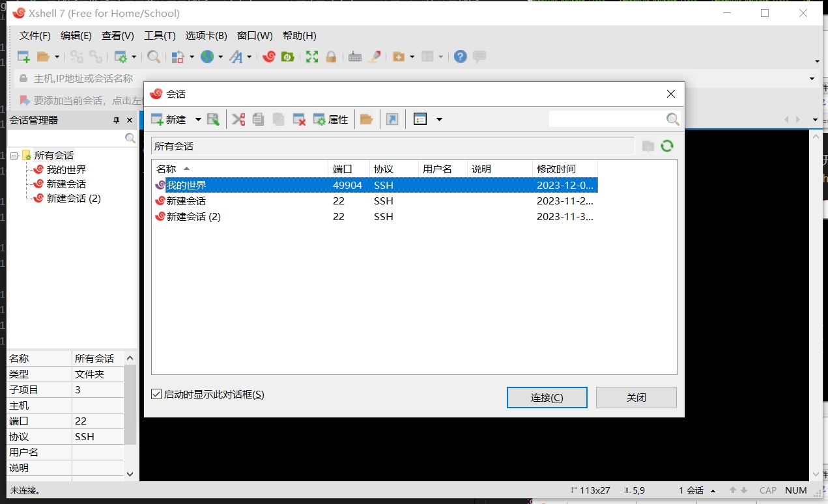
Task: Click the 属性 properties button in Sessions dialog
Action: 331,119
